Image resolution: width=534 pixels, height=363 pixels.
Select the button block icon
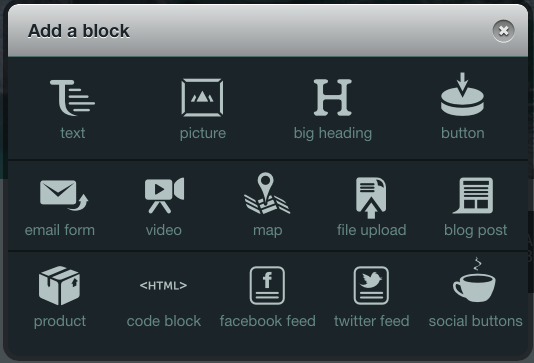[x=462, y=94]
